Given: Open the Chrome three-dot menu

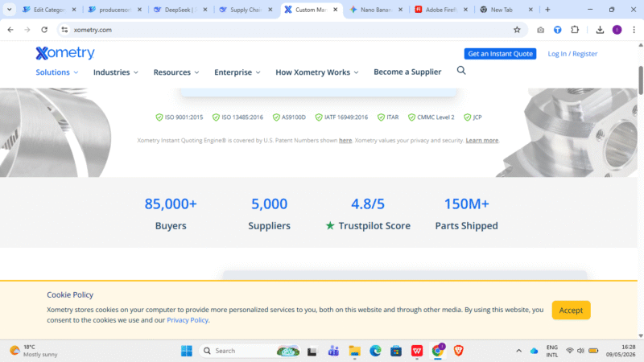Looking at the screenshot, I should click(634, 30).
